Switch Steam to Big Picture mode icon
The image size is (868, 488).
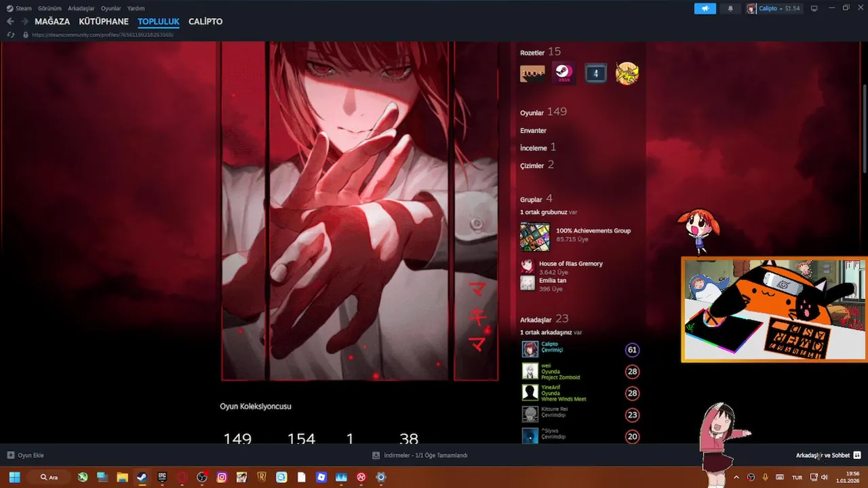point(814,8)
